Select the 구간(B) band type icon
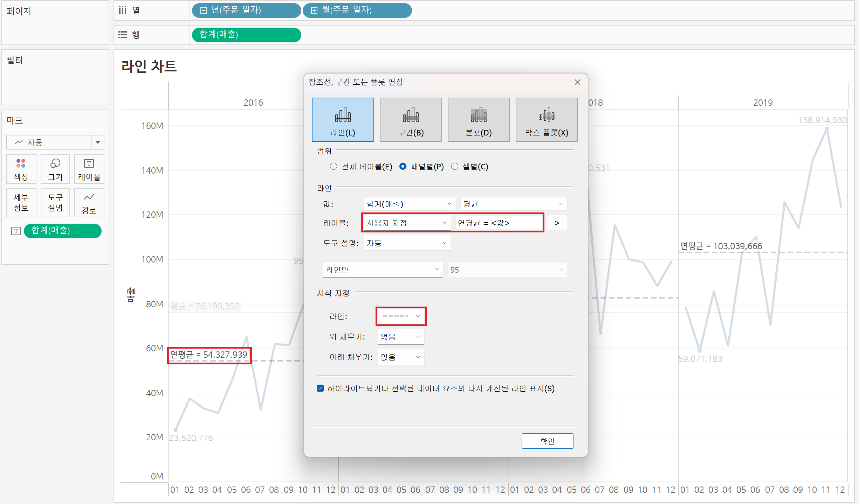The image size is (859, 504). (x=411, y=120)
